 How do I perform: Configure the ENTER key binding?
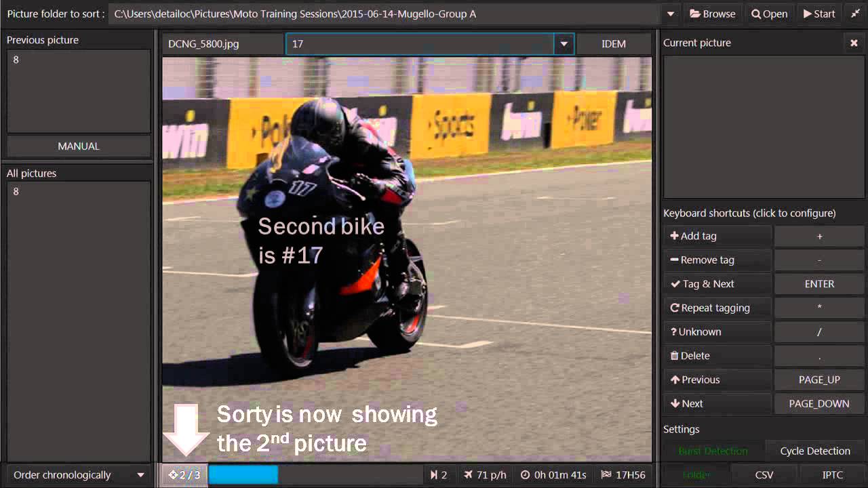(819, 284)
